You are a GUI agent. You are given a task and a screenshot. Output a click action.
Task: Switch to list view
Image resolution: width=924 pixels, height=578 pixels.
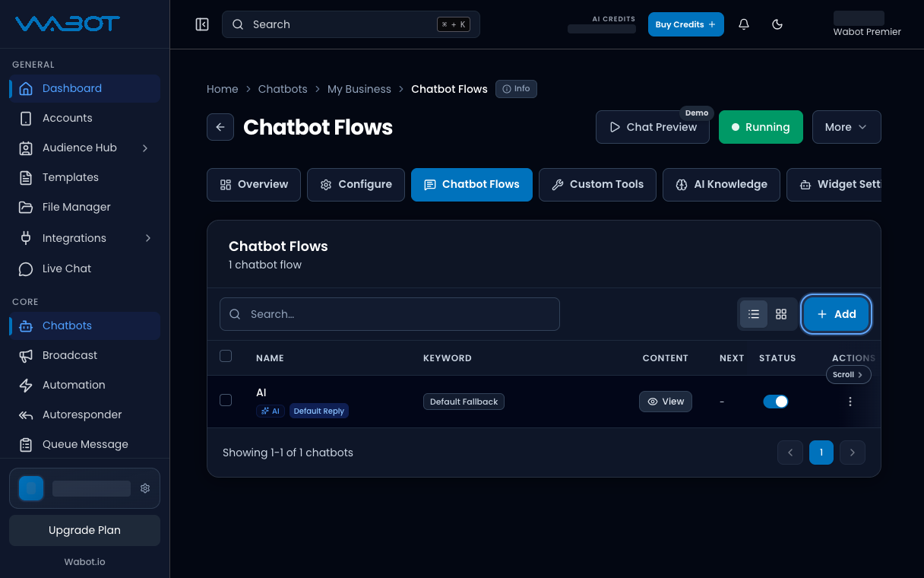(x=754, y=314)
